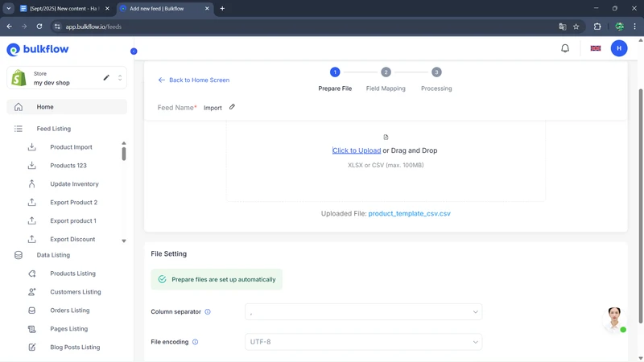
Task: Click the Back to Home Screen link
Action: click(x=194, y=80)
